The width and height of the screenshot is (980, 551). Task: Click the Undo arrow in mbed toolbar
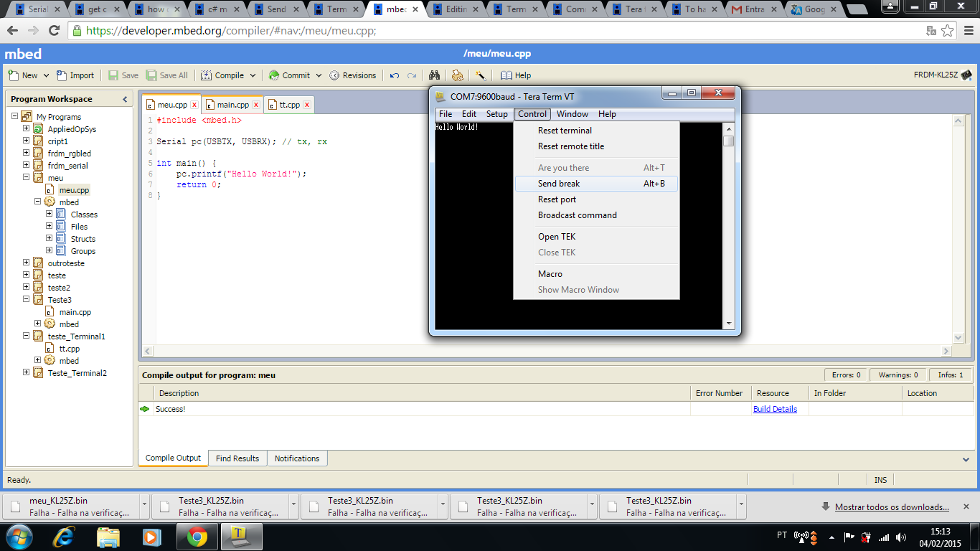[x=395, y=75]
